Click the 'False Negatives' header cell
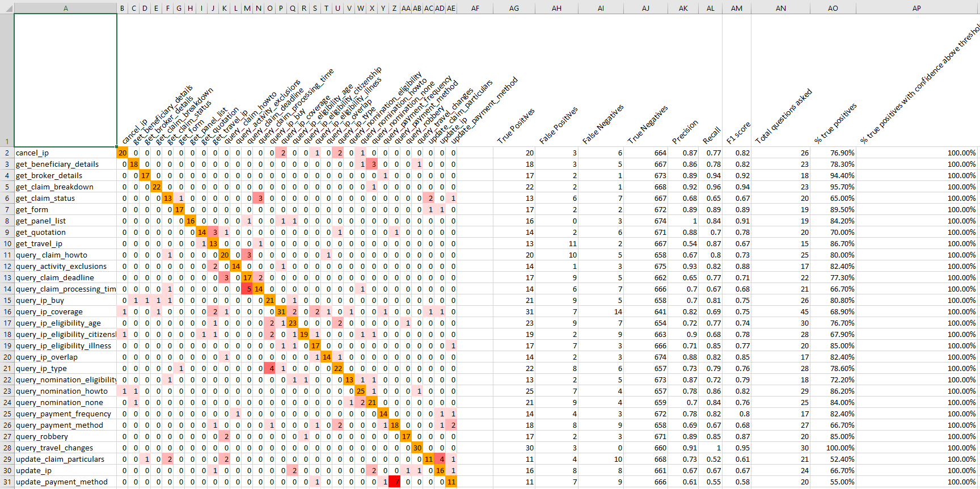 coord(603,124)
